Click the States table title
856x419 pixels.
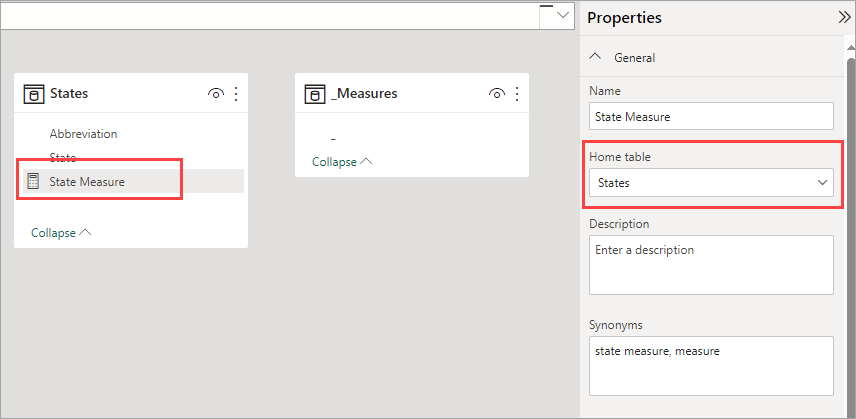pos(69,93)
